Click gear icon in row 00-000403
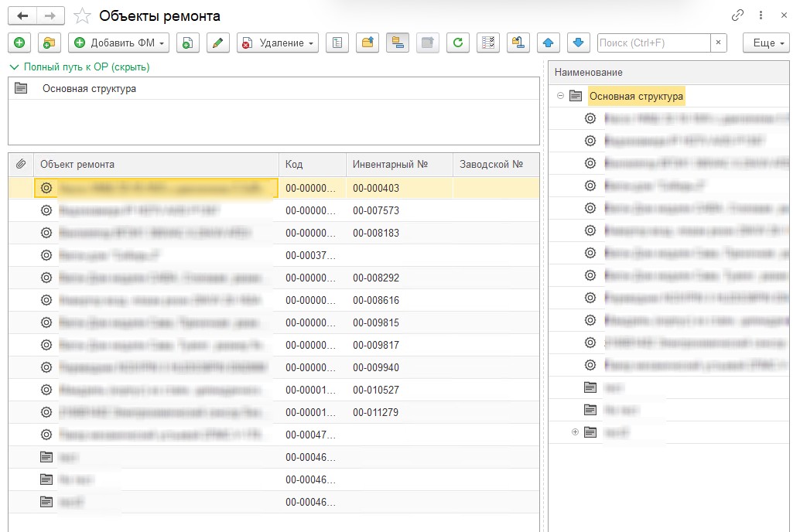This screenshot has height=532, width=800. 46,188
